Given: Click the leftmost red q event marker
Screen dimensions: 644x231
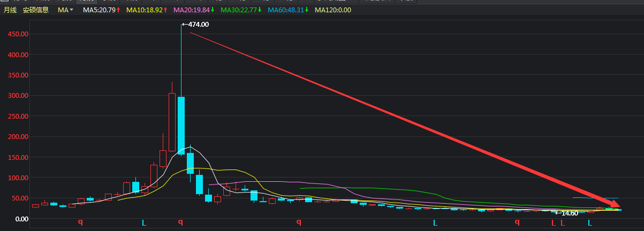Looking at the screenshot, I should point(80,222).
